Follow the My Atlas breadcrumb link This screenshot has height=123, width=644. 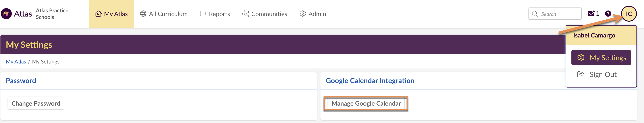point(16,61)
